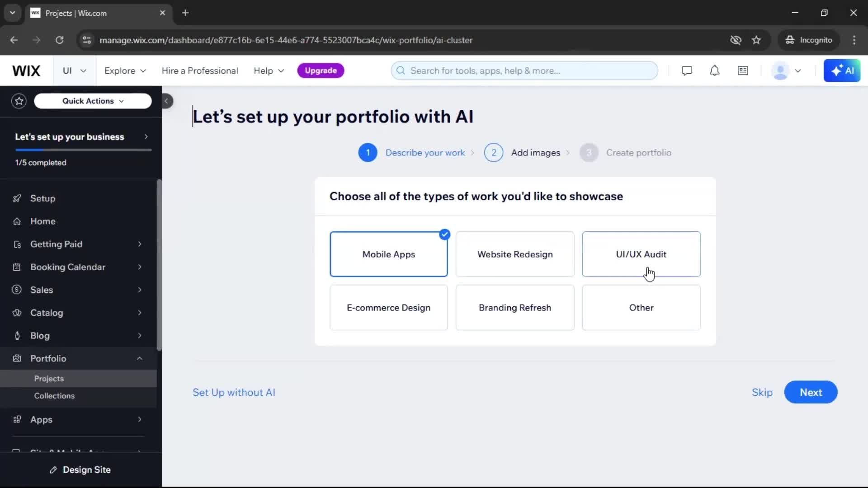Expand the Sales section arrow

coord(140,290)
